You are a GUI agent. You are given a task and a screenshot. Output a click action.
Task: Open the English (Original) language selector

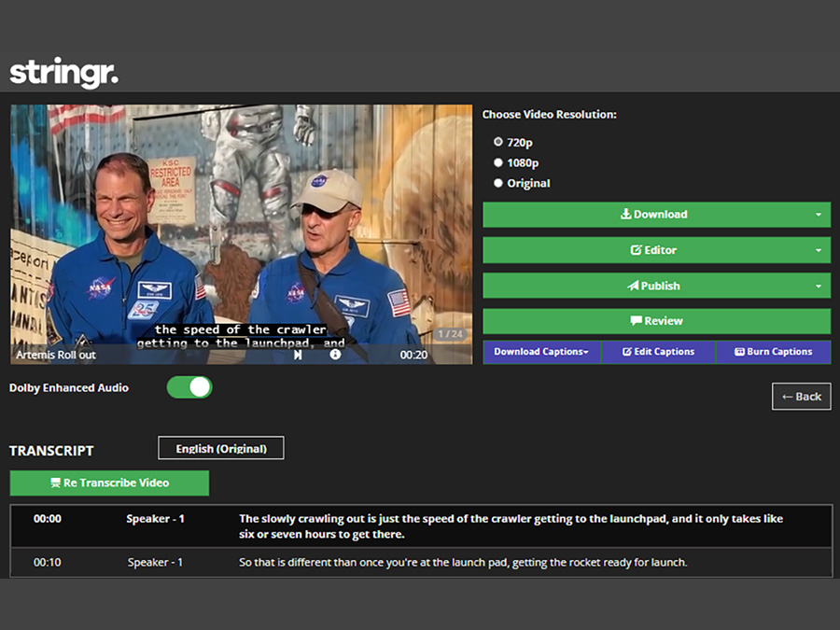pyautogui.click(x=220, y=448)
